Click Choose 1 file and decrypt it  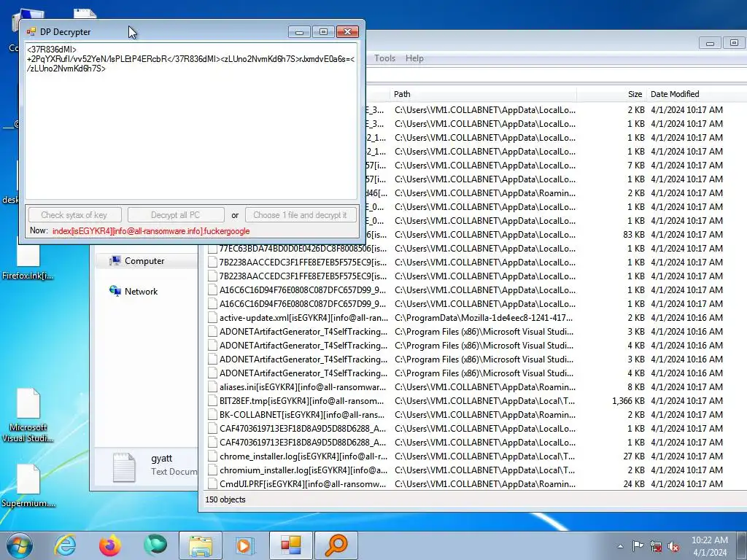300,215
